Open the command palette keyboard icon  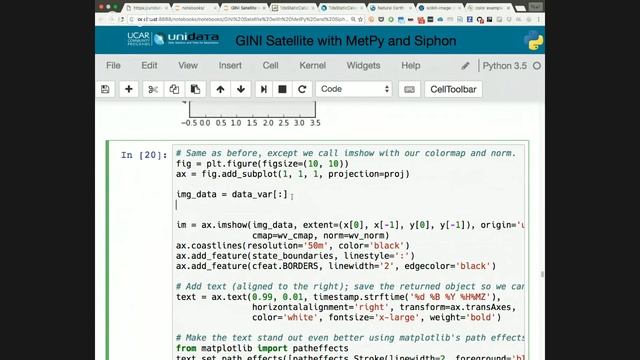point(409,89)
